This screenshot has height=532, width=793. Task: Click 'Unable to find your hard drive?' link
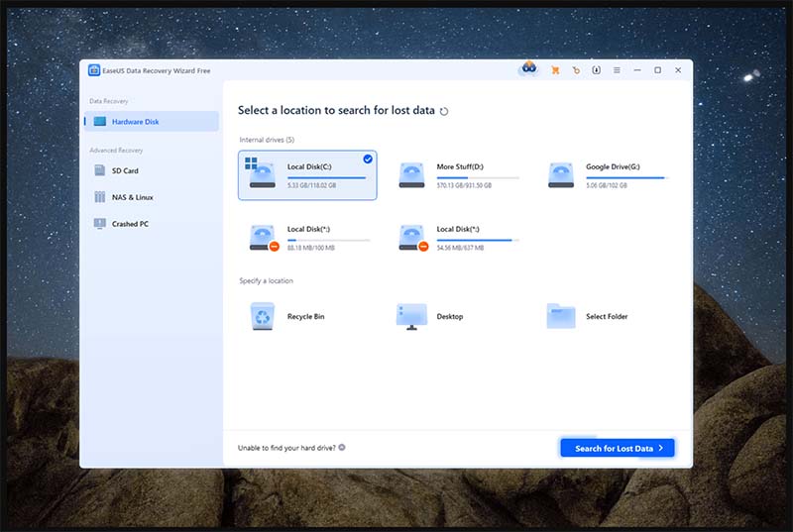[286, 448]
